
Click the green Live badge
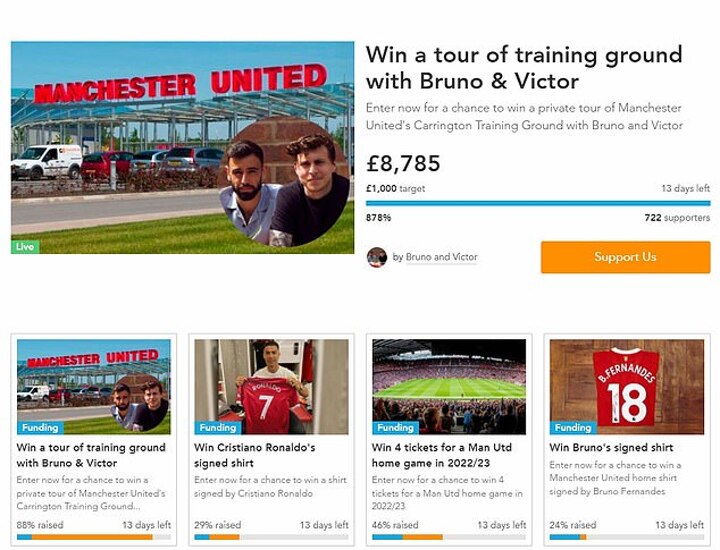click(x=25, y=246)
